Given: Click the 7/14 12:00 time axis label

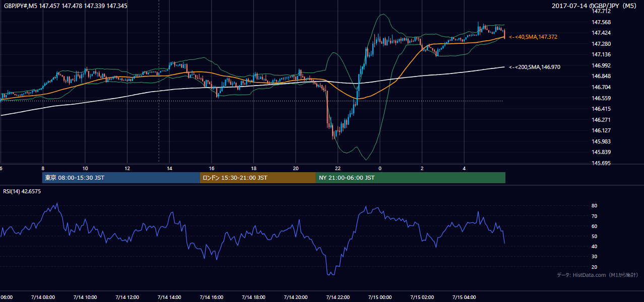Looking at the screenshot, I should [x=127, y=297].
